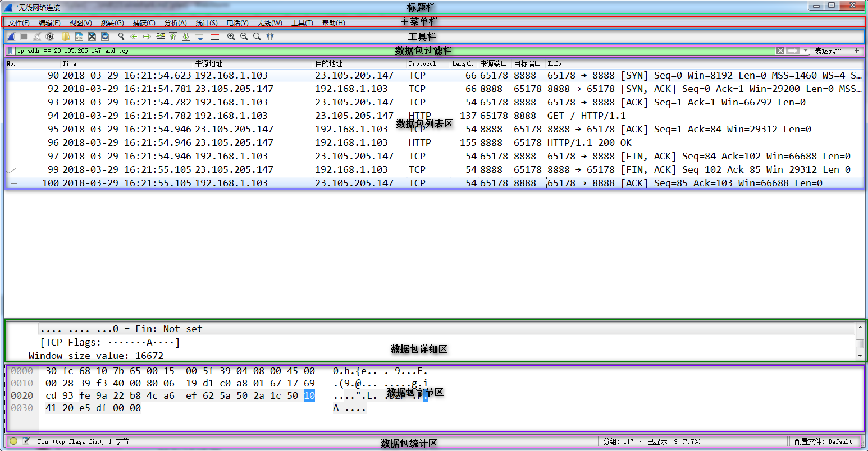This screenshot has width=868, height=451.
Task: Toggle the colorize packet list icon
Action: [214, 36]
